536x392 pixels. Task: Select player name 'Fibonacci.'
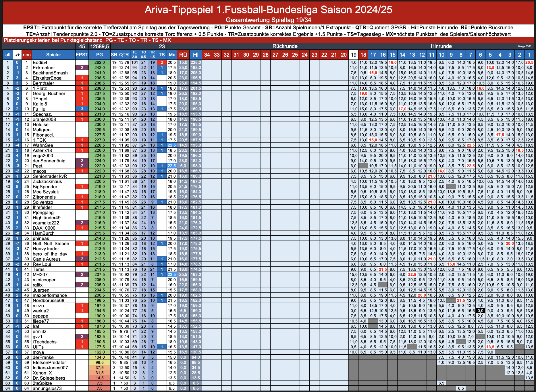point(43,135)
